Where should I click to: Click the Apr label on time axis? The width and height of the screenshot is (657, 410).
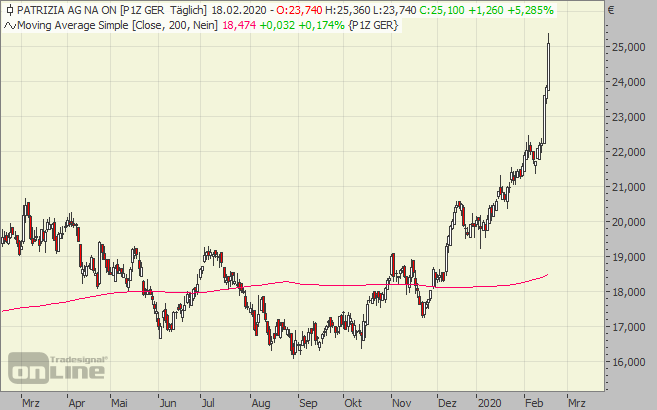click(77, 403)
